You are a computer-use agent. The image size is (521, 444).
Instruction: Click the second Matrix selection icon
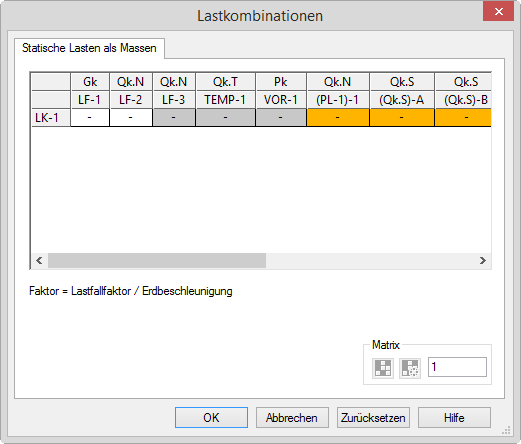pos(410,368)
